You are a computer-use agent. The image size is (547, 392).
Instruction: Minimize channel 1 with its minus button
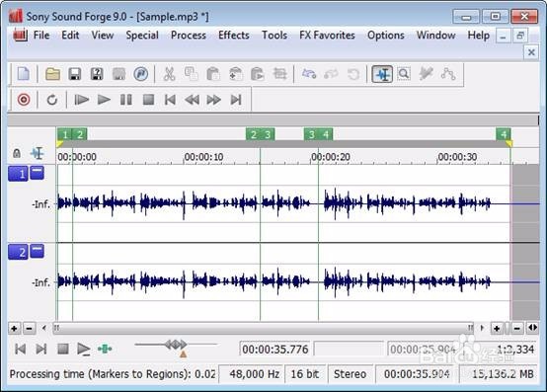[x=37, y=173]
